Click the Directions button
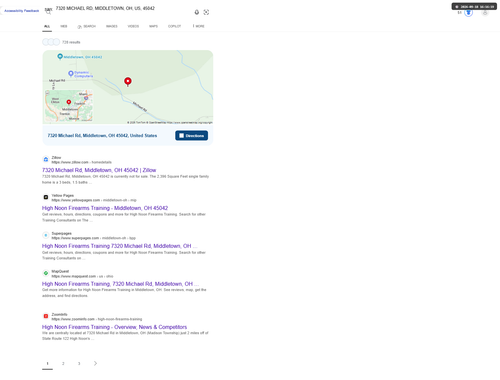Image resolution: width=500 pixels, height=380 pixels. click(192, 136)
